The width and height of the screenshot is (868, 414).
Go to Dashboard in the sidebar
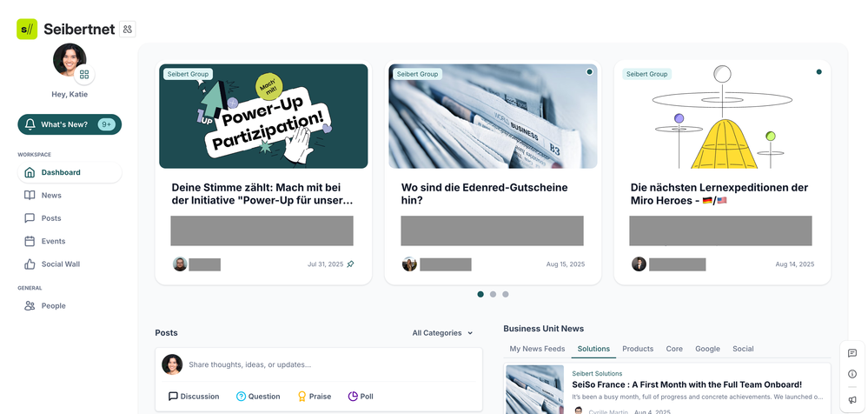tap(70, 172)
